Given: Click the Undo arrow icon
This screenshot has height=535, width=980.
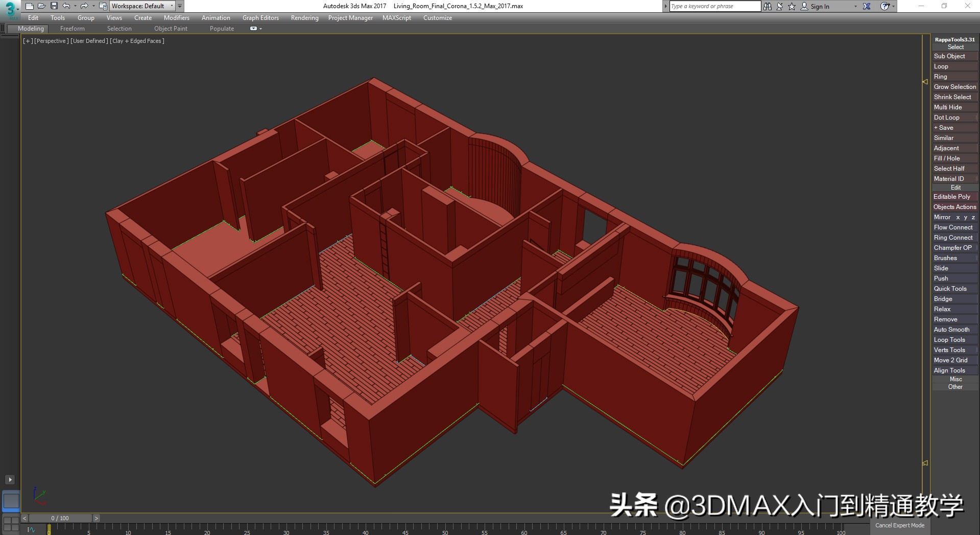Looking at the screenshot, I should [66, 6].
